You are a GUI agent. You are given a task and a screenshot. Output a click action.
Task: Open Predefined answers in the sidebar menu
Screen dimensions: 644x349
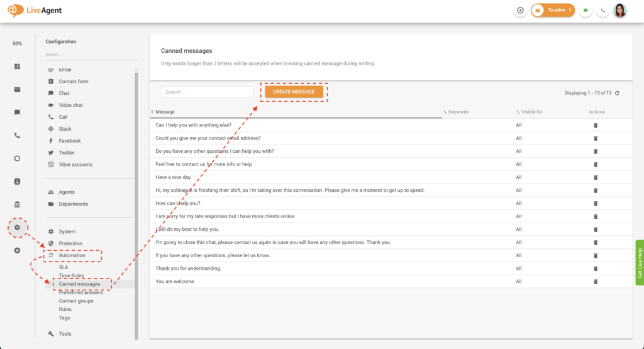[x=80, y=292]
